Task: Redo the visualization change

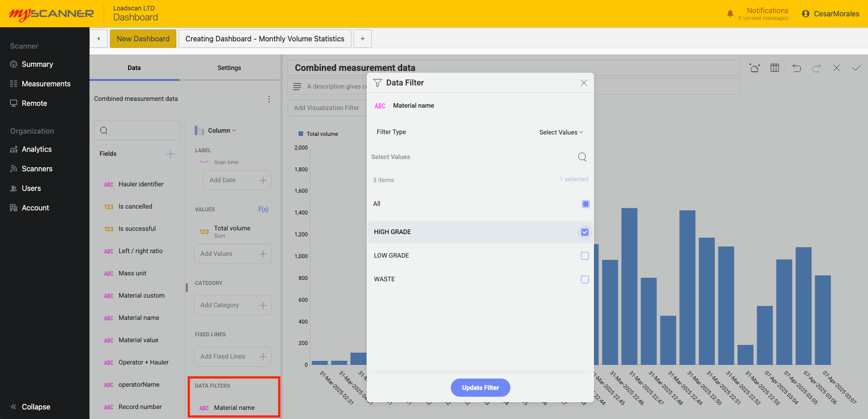Action: coord(817,68)
